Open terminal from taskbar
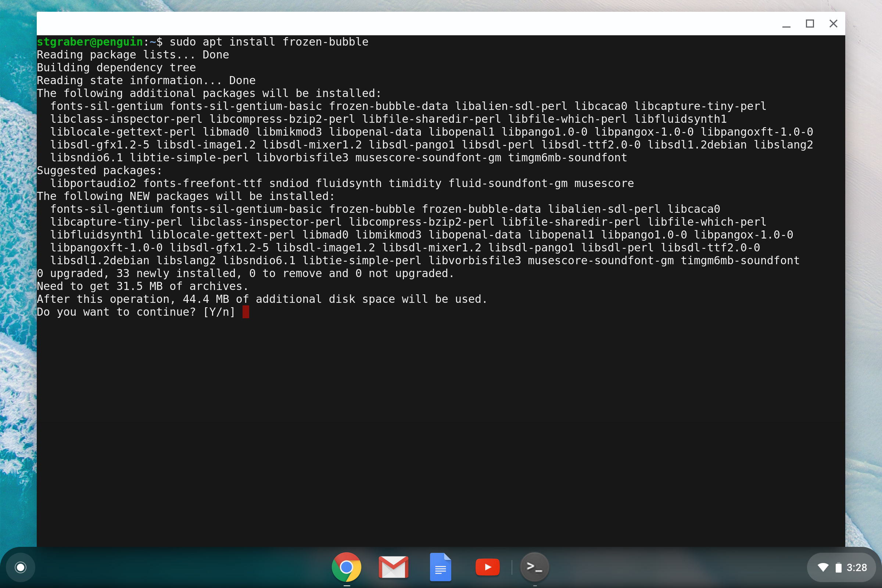 click(534, 566)
